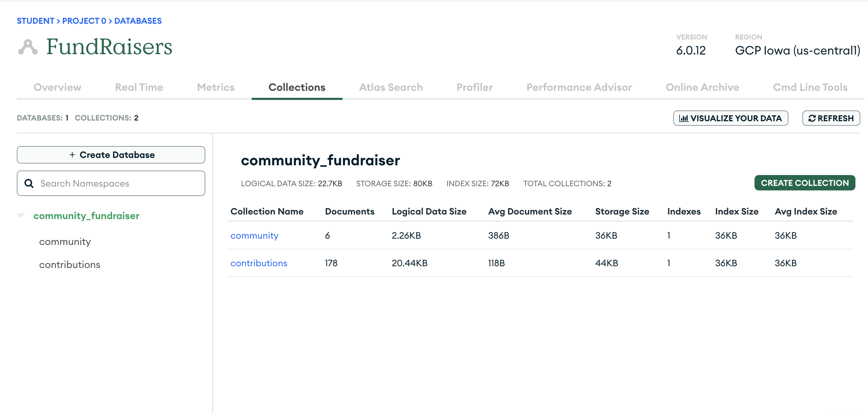Go to the Atlas Search tab
868x413 pixels.
(x=391, y=87)
